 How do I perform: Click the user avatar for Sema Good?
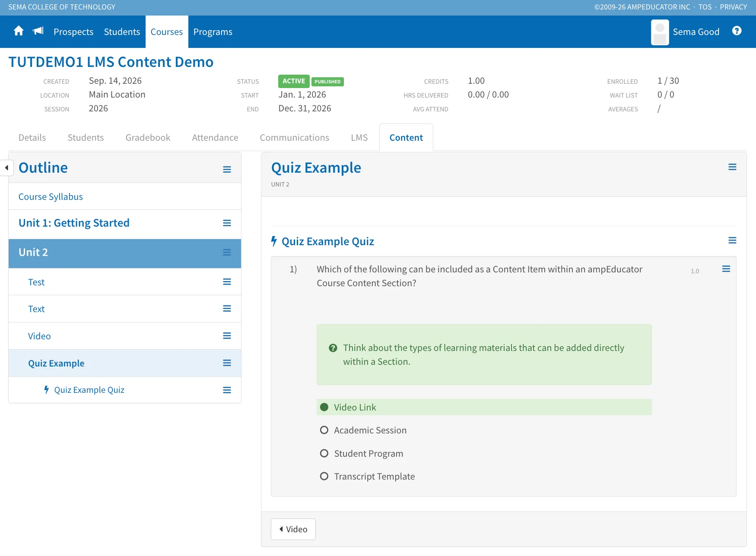[x=660, y=32]
